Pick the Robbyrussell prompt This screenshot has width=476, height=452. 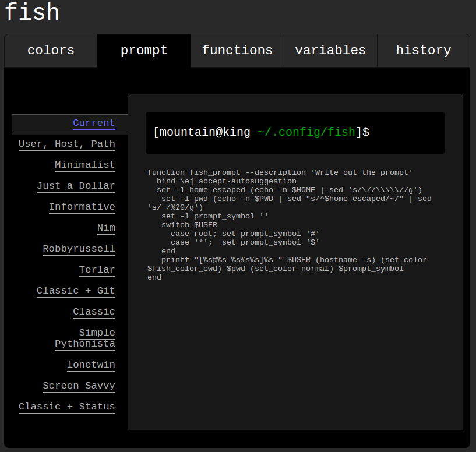(x=79, y=249)
